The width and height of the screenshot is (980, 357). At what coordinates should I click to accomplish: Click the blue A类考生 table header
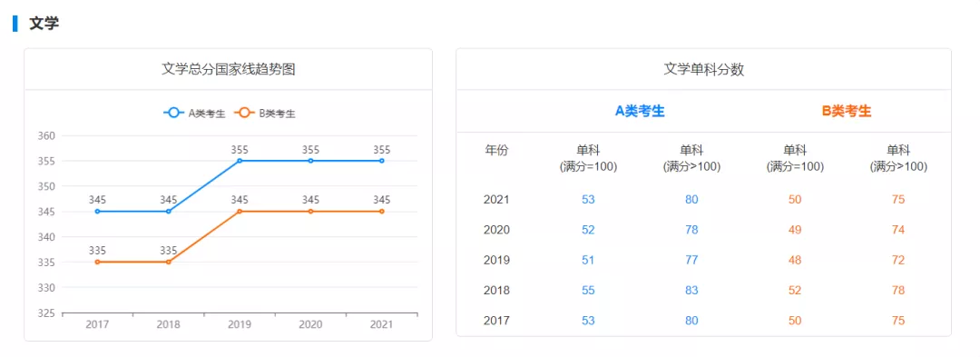[x=640, y=112]
